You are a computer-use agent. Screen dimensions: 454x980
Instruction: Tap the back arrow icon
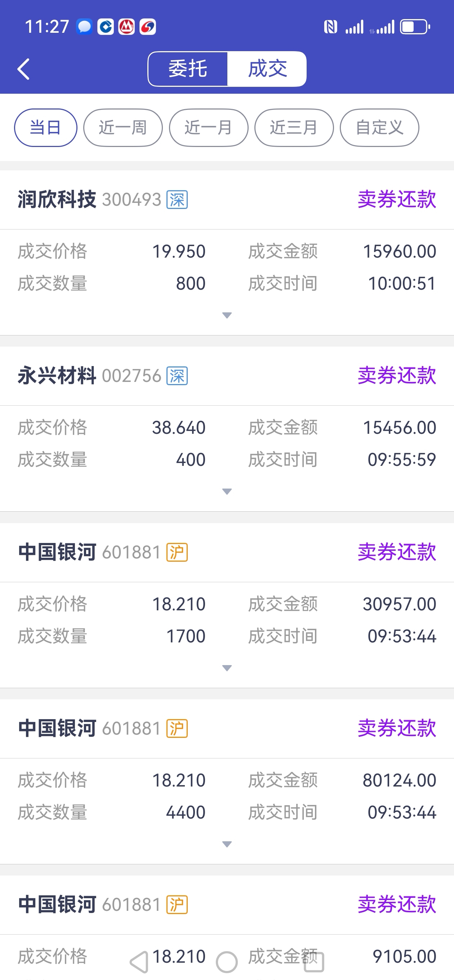pos(23,69)
